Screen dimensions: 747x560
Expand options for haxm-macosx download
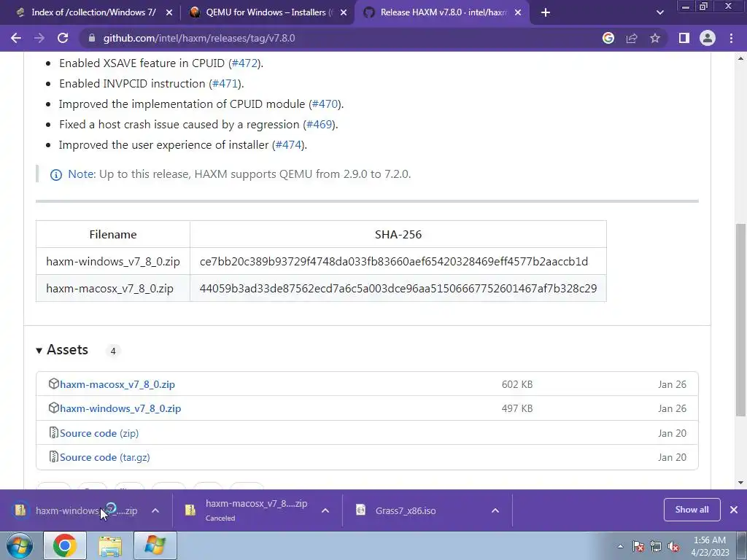click(x=325, y=510)
